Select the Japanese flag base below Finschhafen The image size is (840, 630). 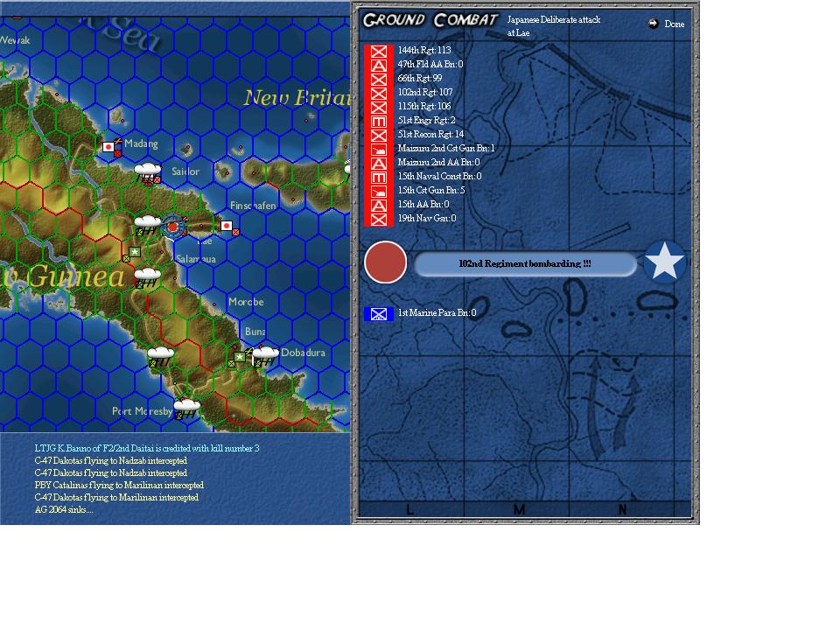pos(227,226)
